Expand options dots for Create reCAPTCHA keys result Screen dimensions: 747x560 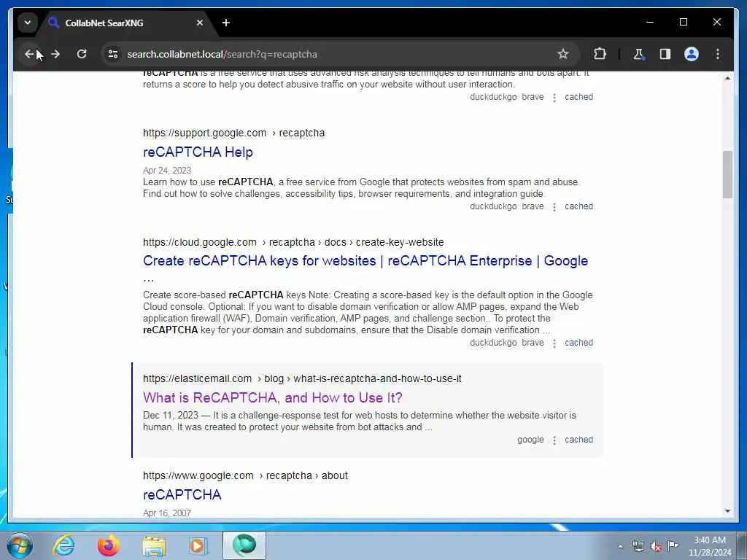(x=554, y=343)
